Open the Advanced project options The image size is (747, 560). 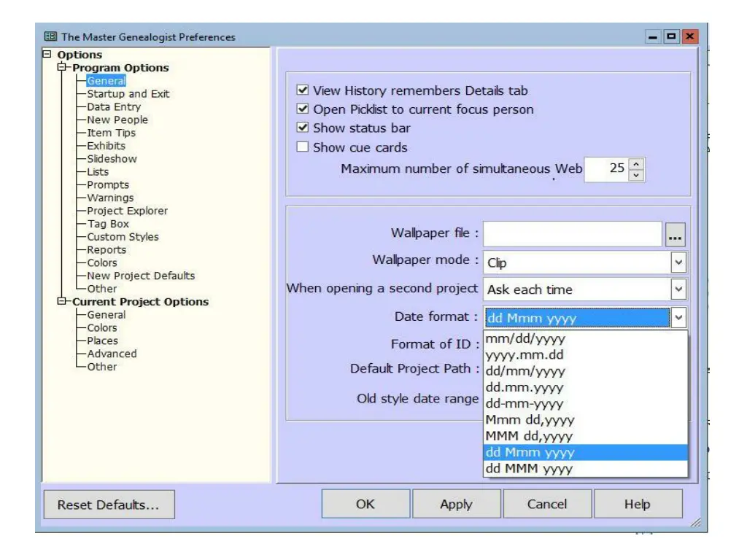pos(112,354)
